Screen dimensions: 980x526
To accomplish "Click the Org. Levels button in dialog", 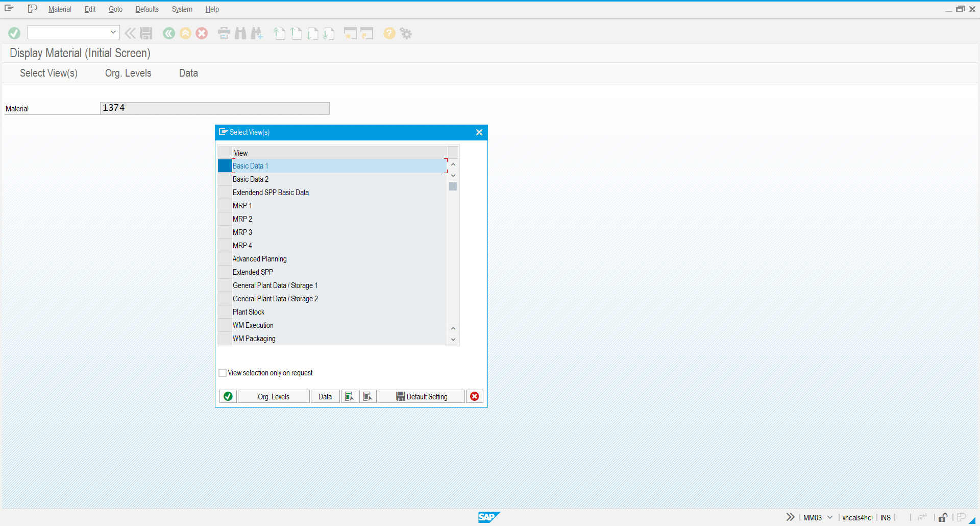I will [274, 396].
